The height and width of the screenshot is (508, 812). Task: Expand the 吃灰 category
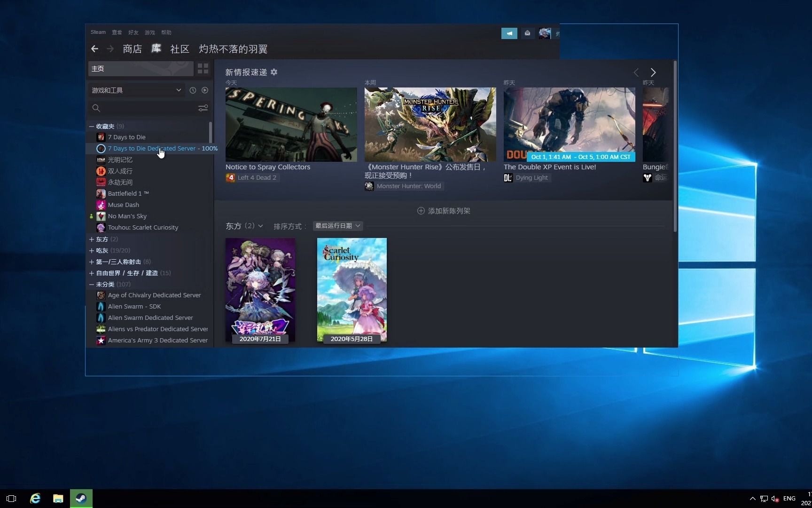(x=92, y=251)
